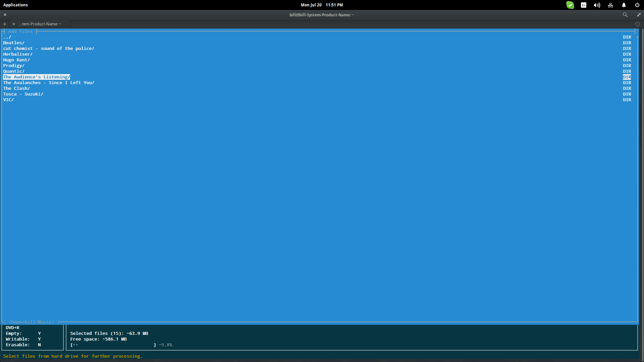Click the Erasable: N status line
The image size is (644, 362).
[x=23, y=345]
